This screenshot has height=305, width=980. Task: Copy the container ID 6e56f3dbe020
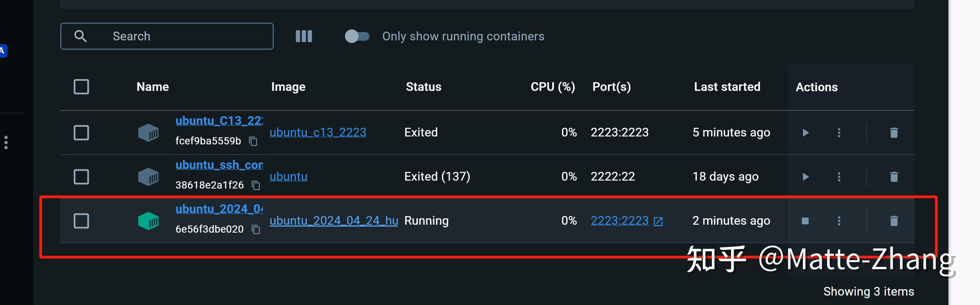click(x=256, y=230)
